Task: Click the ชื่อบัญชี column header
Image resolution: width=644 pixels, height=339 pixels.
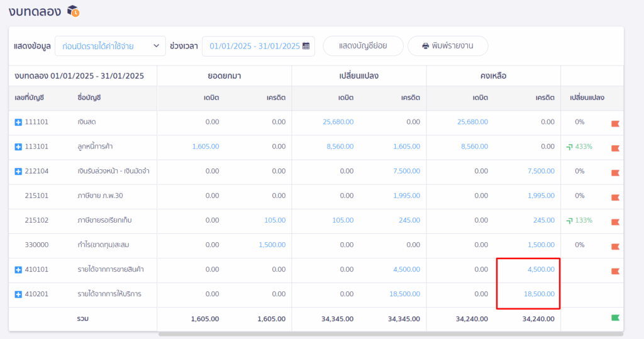Action: pyautogui.click(x=89, y=97)
